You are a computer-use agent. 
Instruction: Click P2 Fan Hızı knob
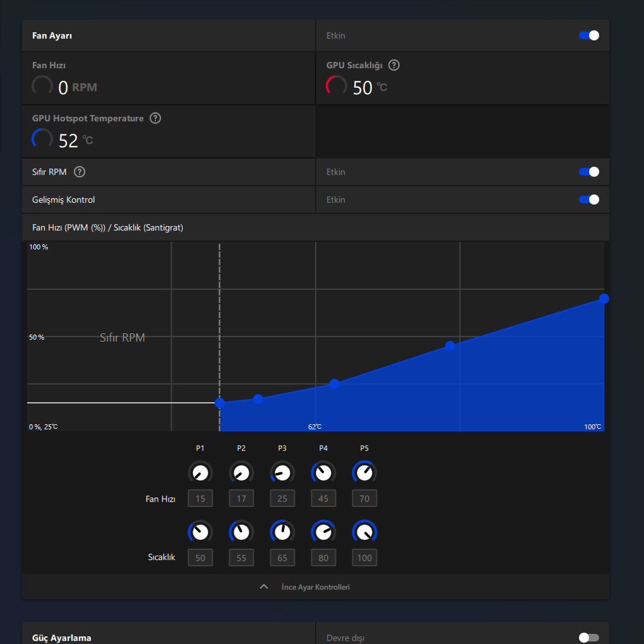tap(241, 473)
